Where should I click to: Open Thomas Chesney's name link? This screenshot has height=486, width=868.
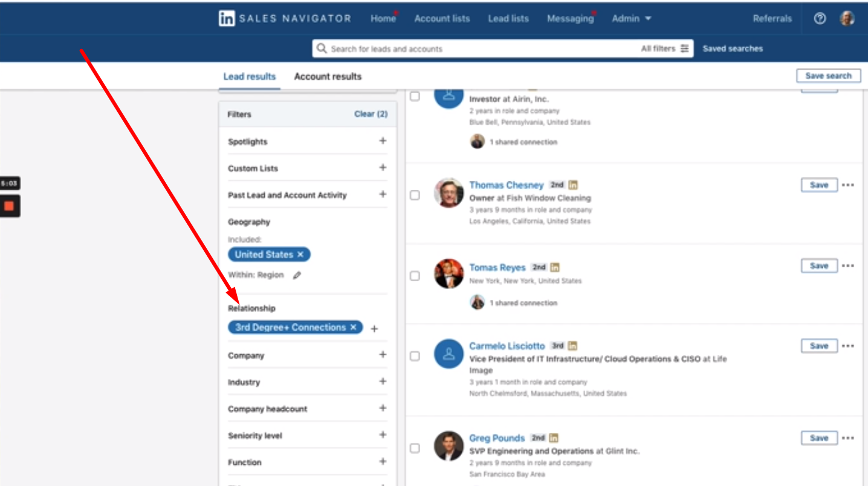click(507, 185)
